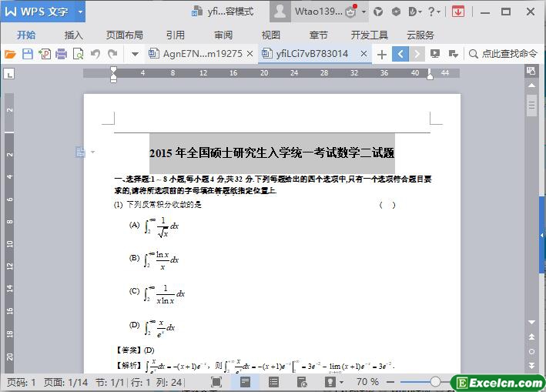The height and width of the screenshot is (392, 546).
Task: Go to the next tab using right chevron
Action: (417, 54)
